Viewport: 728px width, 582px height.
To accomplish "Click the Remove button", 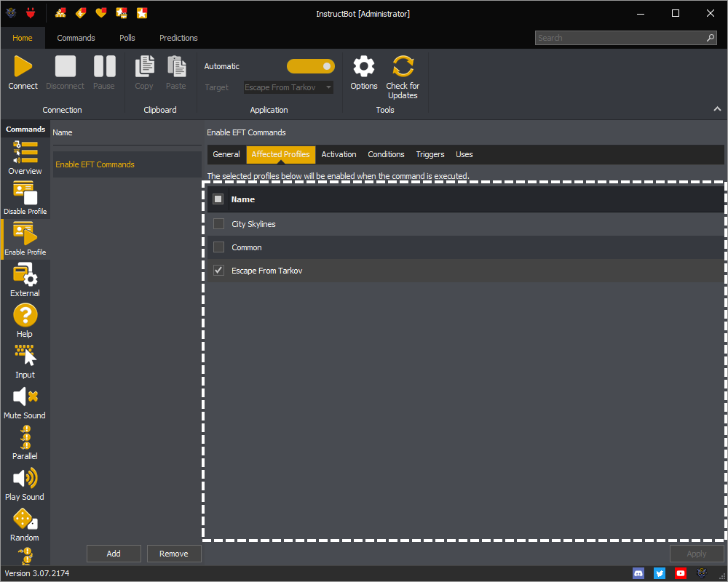I will tap(174, 554).
